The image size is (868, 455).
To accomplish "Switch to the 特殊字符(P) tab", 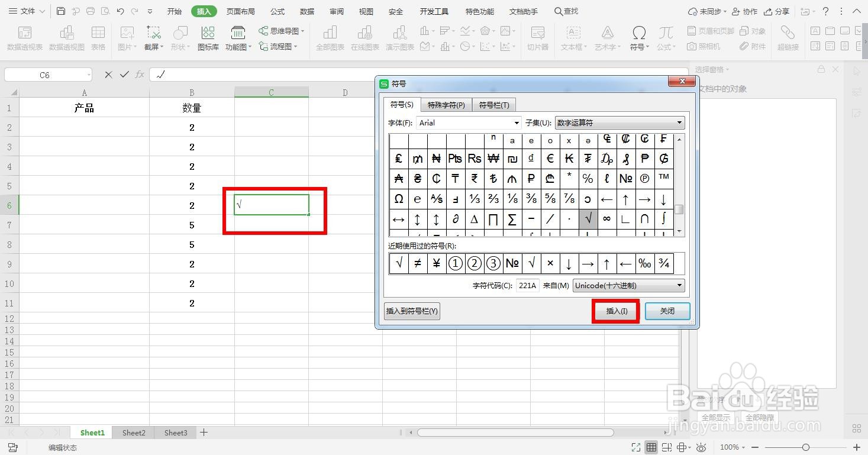I will pyautogui.click(x=446, y=105).
